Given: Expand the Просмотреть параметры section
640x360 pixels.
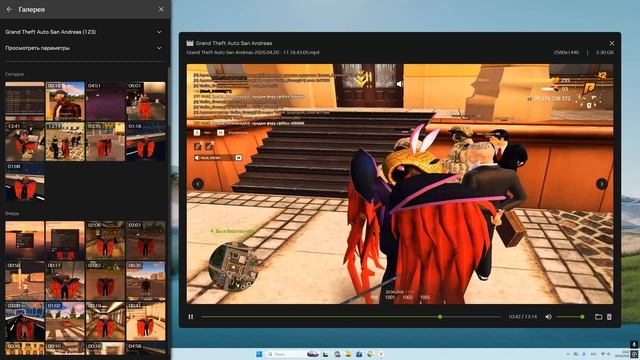Looking at the screenshot, I should [83, 48].
